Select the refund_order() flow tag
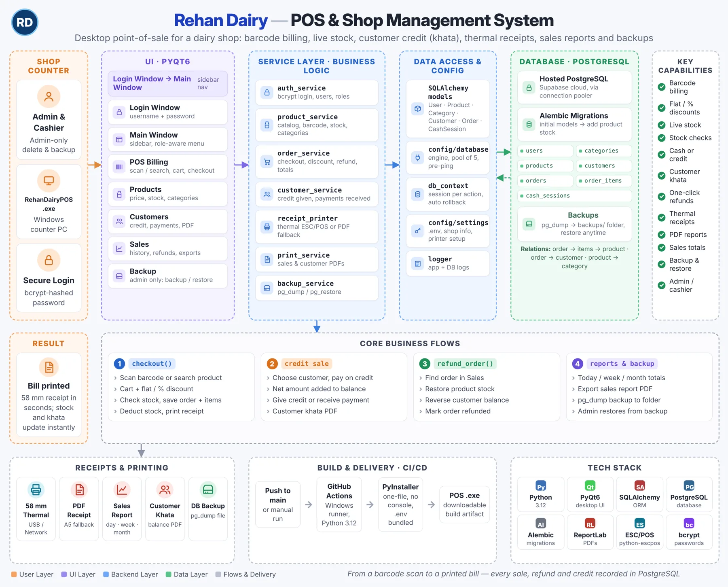728x587 pixels. tap(465, 364)
